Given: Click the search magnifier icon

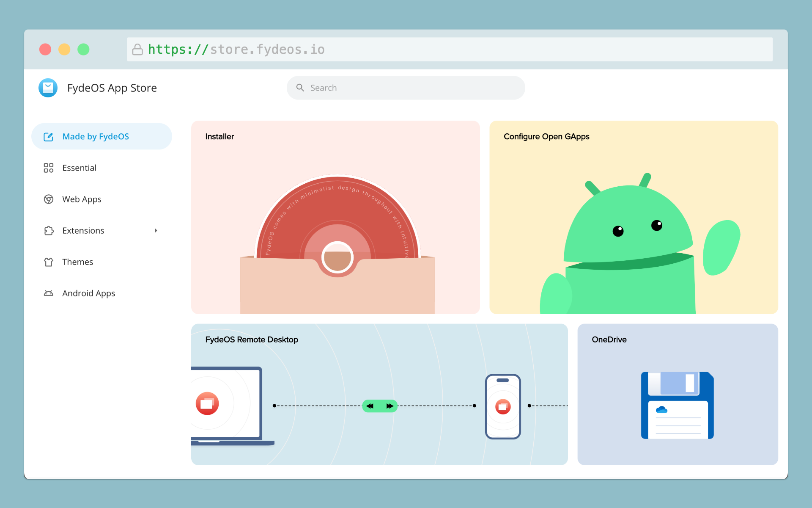Looking at the screenshot, I should pos(300,88).
